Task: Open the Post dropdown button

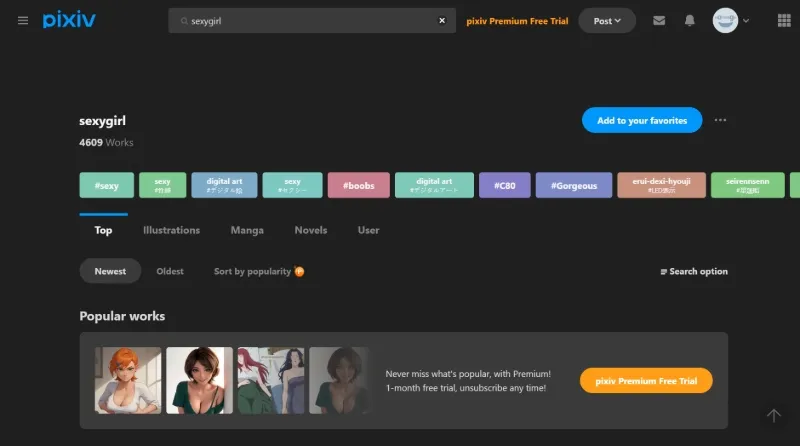Action: pyautogui.click(x=607, y=21)
